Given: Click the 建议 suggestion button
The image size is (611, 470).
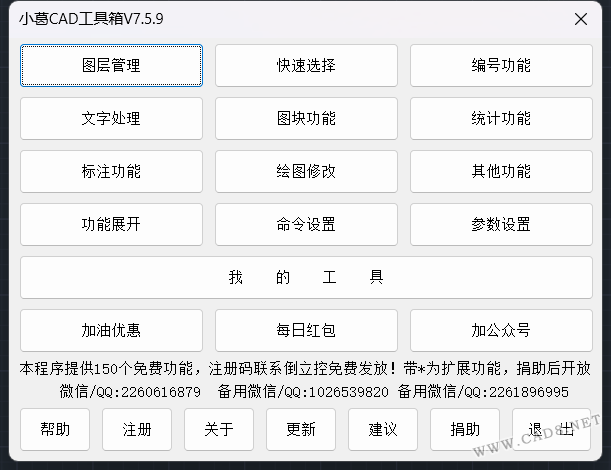Looking at the screenshot, I should coord(383,429).
